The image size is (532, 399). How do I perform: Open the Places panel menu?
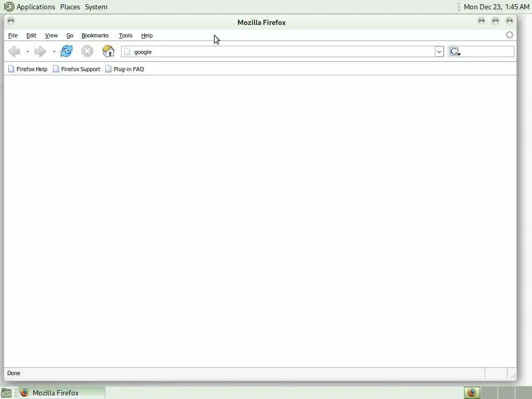click(70, 7)
